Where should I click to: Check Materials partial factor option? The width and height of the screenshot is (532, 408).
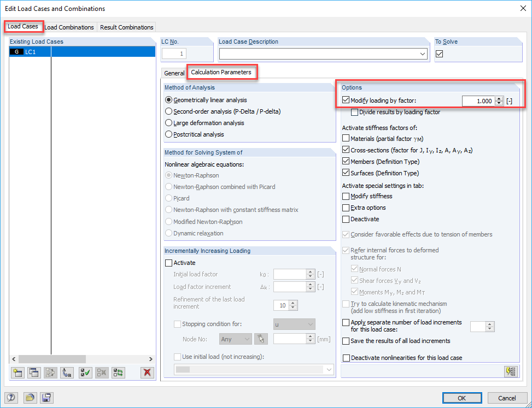pyautogui.click(x=346, y=138)
